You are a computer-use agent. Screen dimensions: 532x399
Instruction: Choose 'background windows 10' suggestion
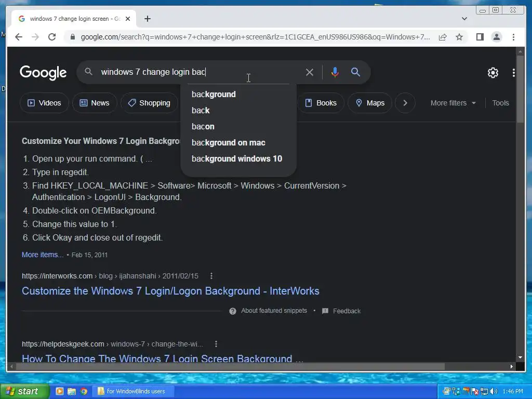coord(238,159)
